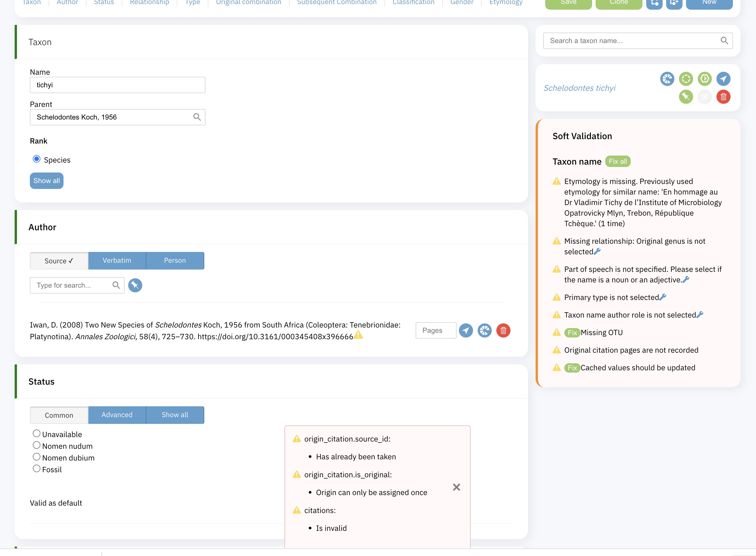Image resolution: width=756 pixels, height=556 pixels.
Task: Click the Show all ranks button
Action: [x=47, y=181]
